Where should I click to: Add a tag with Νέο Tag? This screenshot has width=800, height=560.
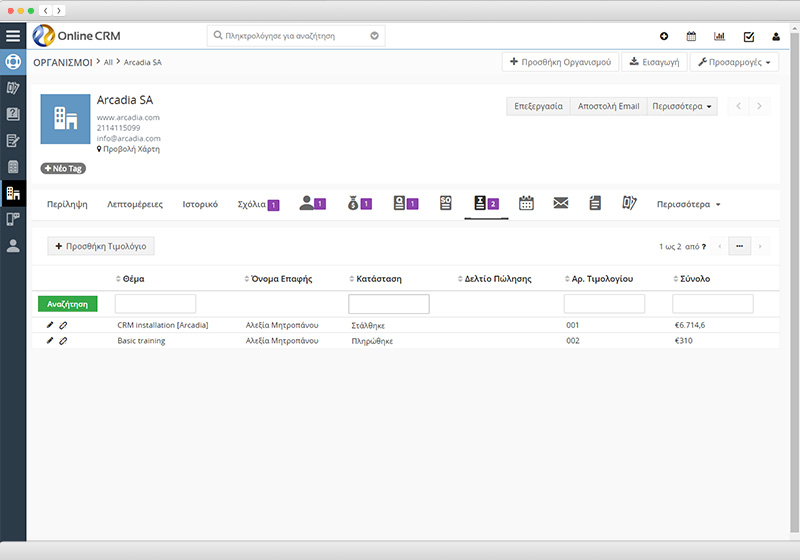point(63,168)
